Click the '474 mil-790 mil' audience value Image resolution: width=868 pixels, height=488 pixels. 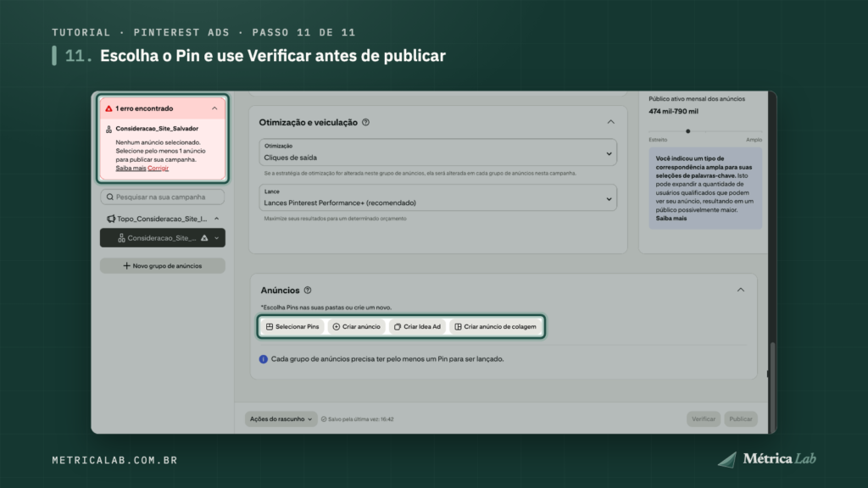pos(673,111)
